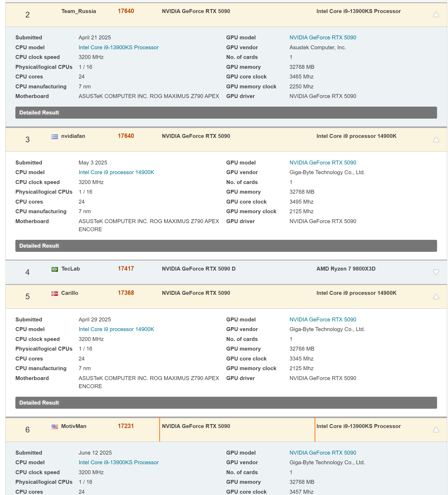Open Detailed Result for Team_Russia

tap(226, 113)
